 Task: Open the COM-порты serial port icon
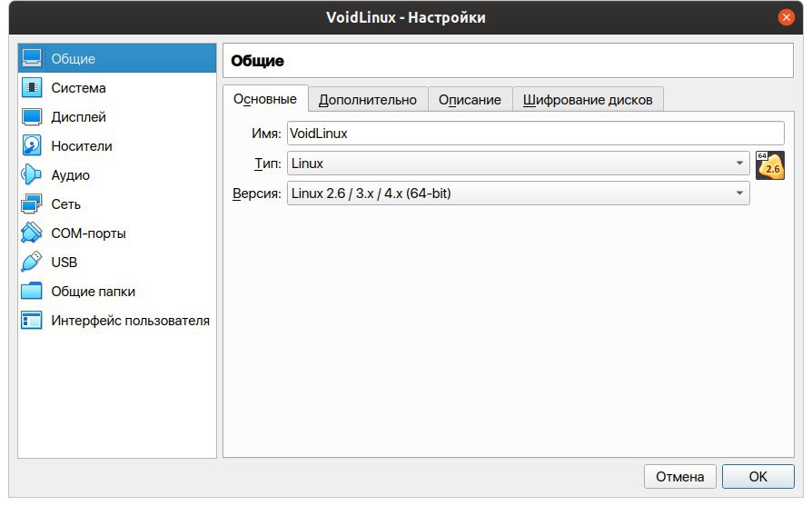pos(32,233)
